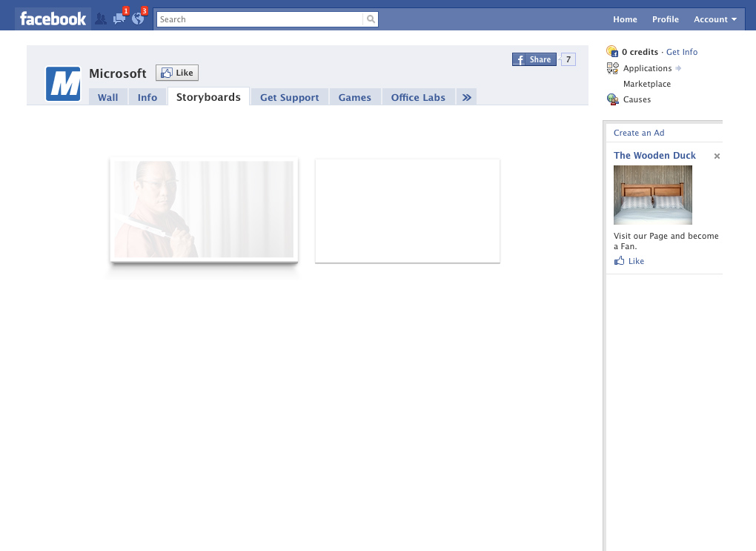Click the credits coin icon
The width and height of the screenshot is (756, 551).
tap(611, 51)
